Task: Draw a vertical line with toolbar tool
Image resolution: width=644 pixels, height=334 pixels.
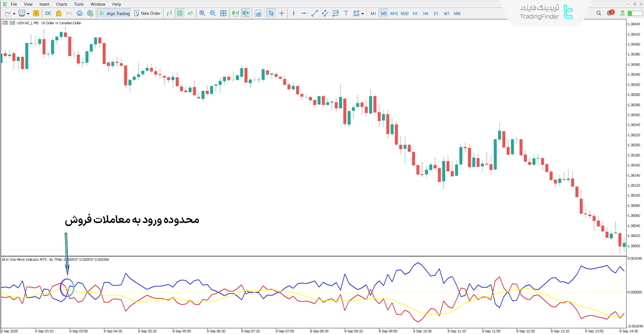Action: pyautogui.click(x=294, y=13)
